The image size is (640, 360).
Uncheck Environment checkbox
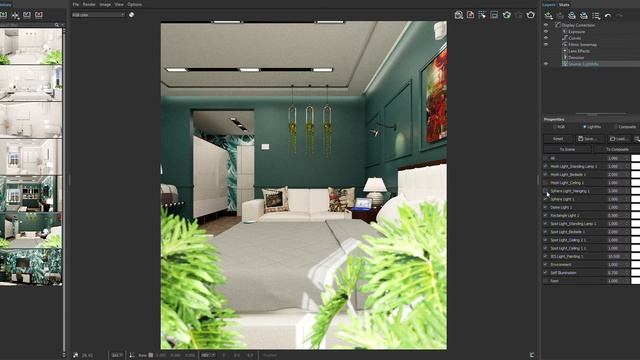pos(546,264)
